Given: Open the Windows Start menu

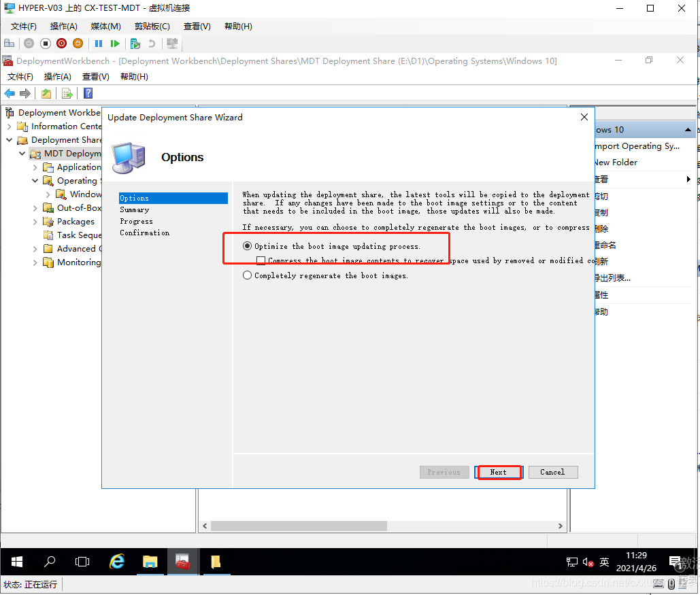Looking at the screenshot, I should coord(17,562).
